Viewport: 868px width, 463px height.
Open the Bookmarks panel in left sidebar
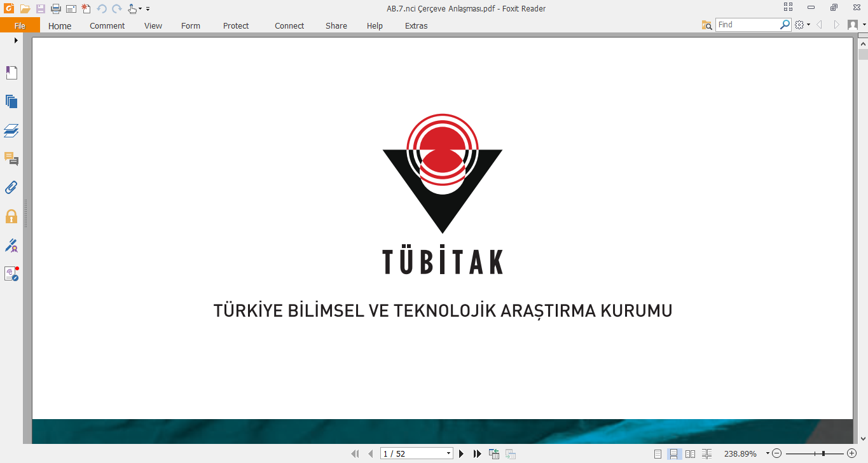click(11, 73)
